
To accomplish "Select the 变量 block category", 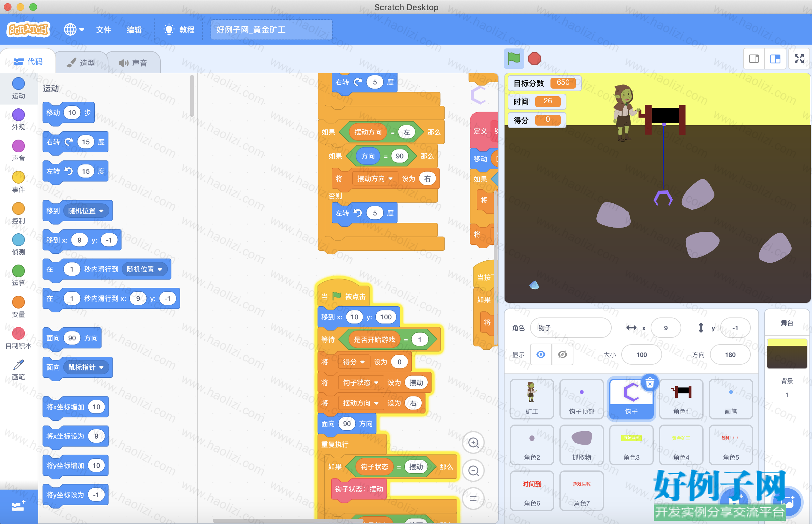I will coord(18,307).
